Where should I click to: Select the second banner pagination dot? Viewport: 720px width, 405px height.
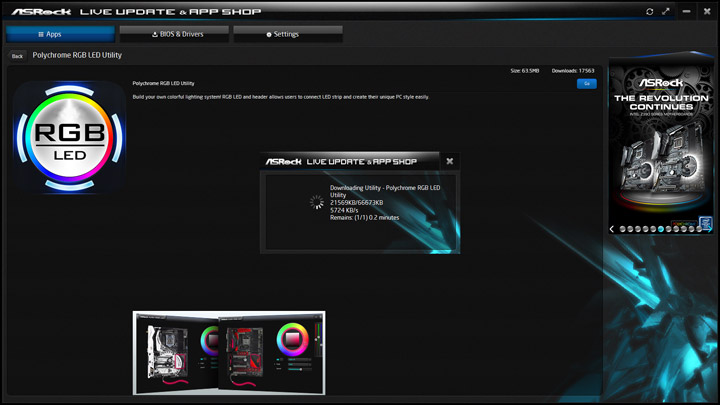coord(630,229)
